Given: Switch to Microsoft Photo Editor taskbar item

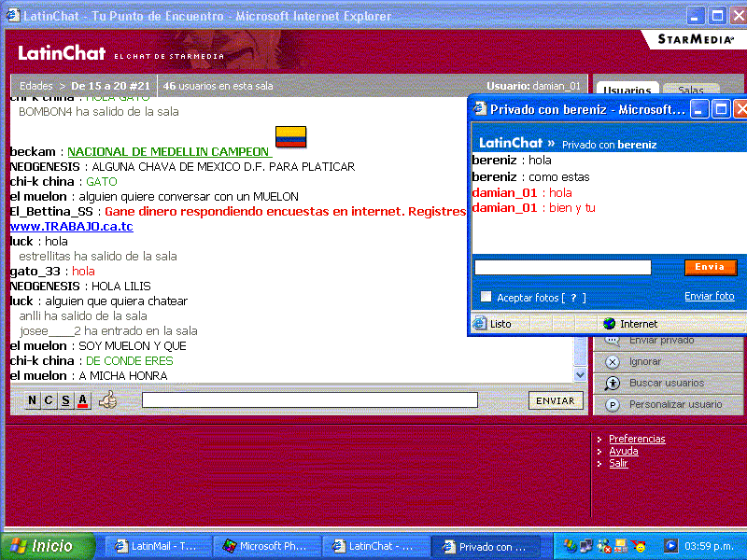Looking at the screenshot, I should 265,546.
